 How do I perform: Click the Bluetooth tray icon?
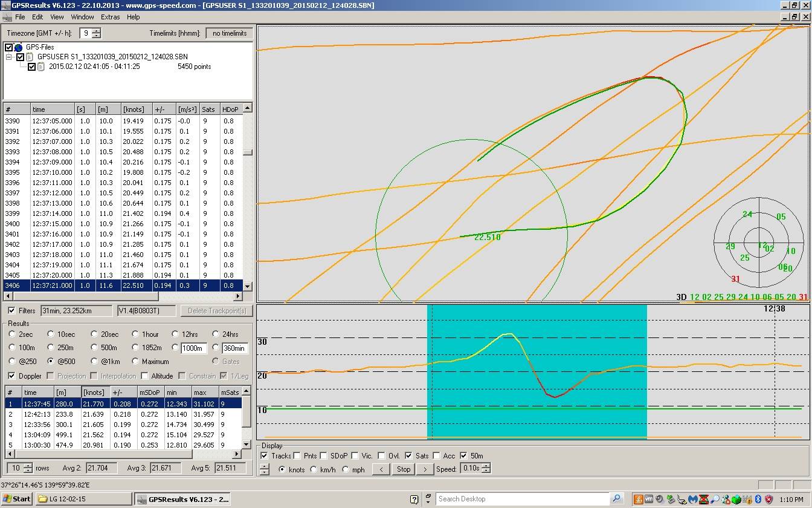tap(759, 500)
